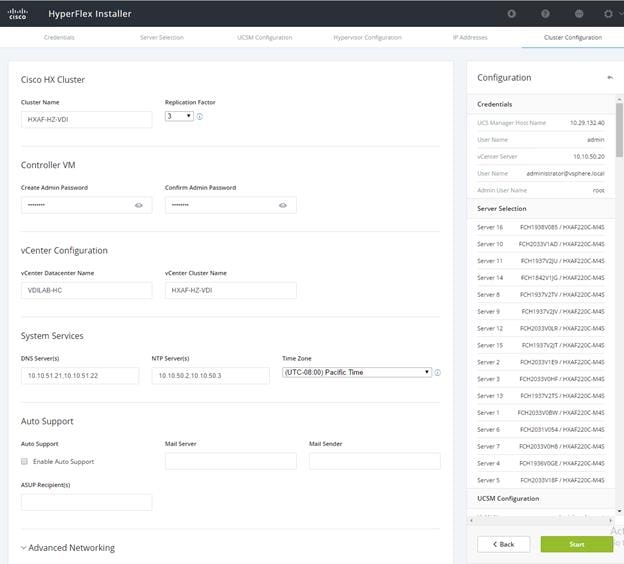Reveal the Confirm Admin Password text
This screenshot has height=564, width=624.
click(x=283, y=205)
